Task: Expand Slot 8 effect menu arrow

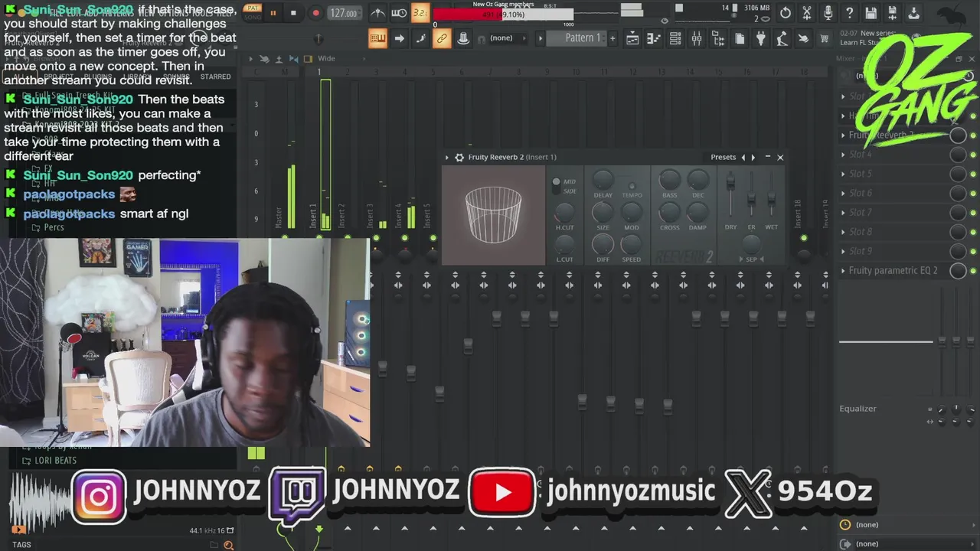Action: 843,232
